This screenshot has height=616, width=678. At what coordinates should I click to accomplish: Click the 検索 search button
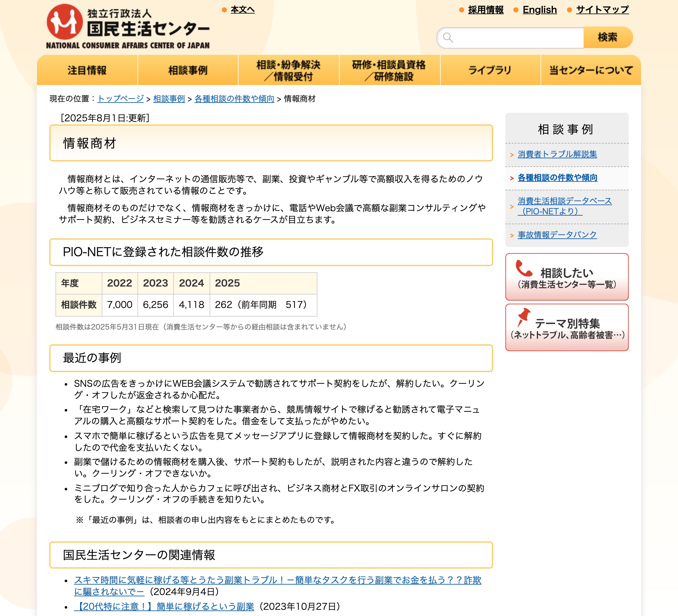pyautogui.click(x=608, y=37)
